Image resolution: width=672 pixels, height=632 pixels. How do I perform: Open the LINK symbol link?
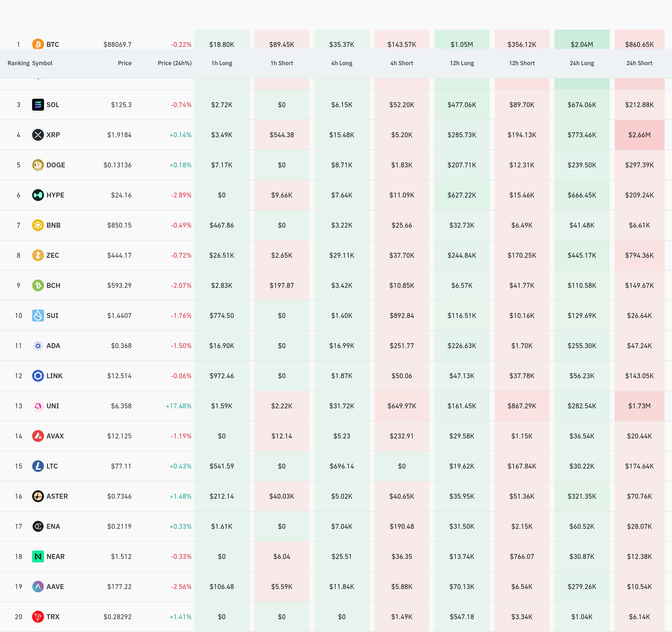pos(54,375)
